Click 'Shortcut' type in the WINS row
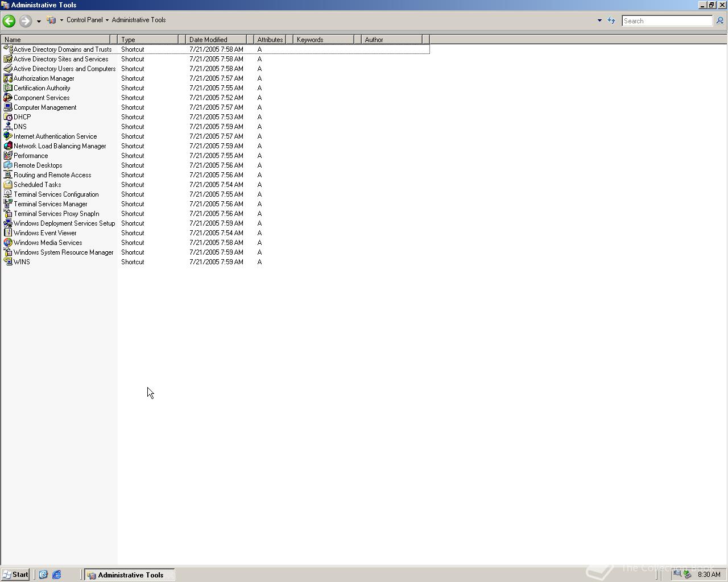Viewport: 728px width, 582px height. click(x=133, y=262)
